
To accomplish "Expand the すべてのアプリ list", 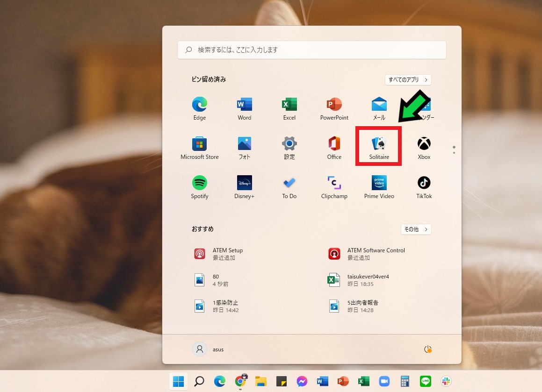I will pyautogui.click(x=408, y=80).
